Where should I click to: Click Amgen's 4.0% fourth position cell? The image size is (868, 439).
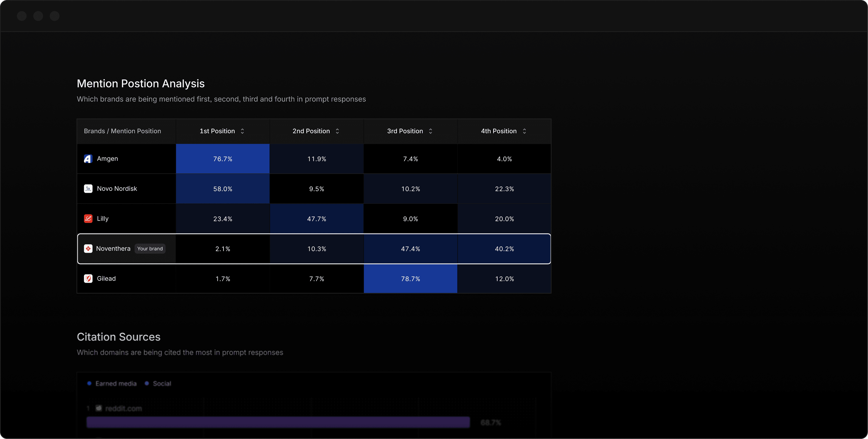click(504, 159)
